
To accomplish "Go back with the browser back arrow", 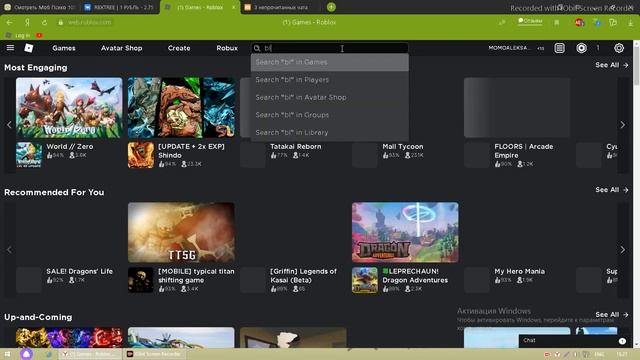I will (x=9, y=22).
